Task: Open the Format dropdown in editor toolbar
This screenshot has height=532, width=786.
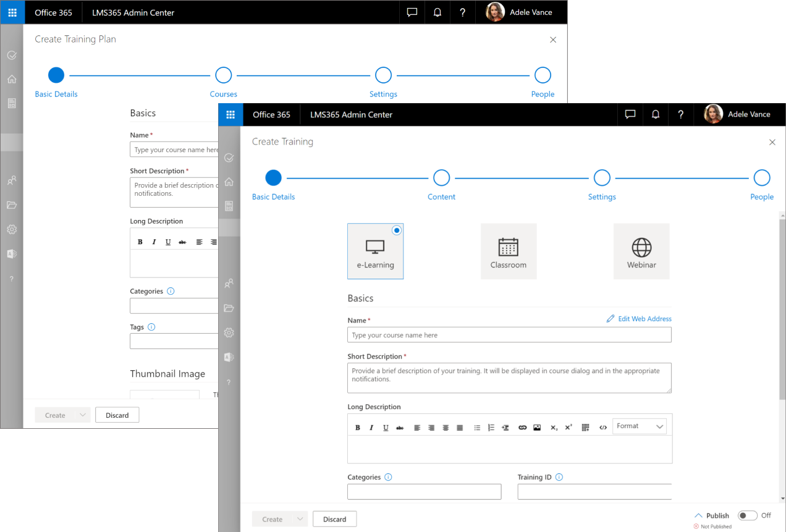Action: pyautogui.click(x=640, y=426)
